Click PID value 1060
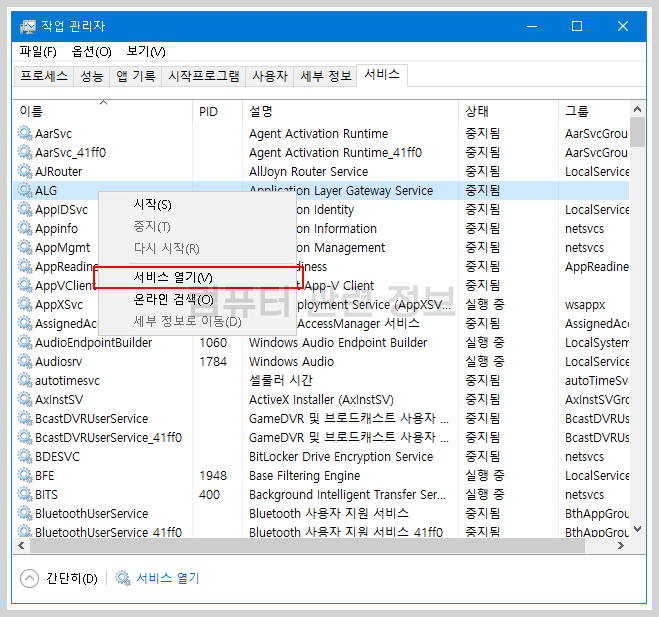 pos(213,343)
